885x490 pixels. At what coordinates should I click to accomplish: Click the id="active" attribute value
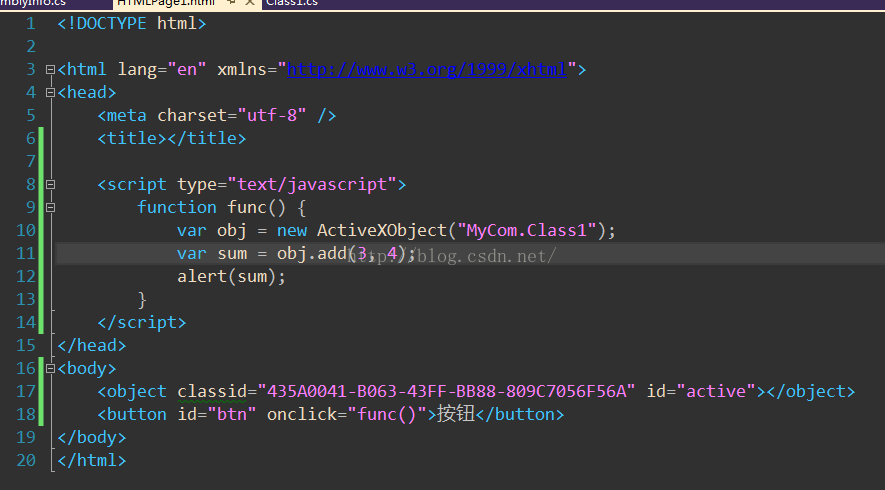click(716, 391)
